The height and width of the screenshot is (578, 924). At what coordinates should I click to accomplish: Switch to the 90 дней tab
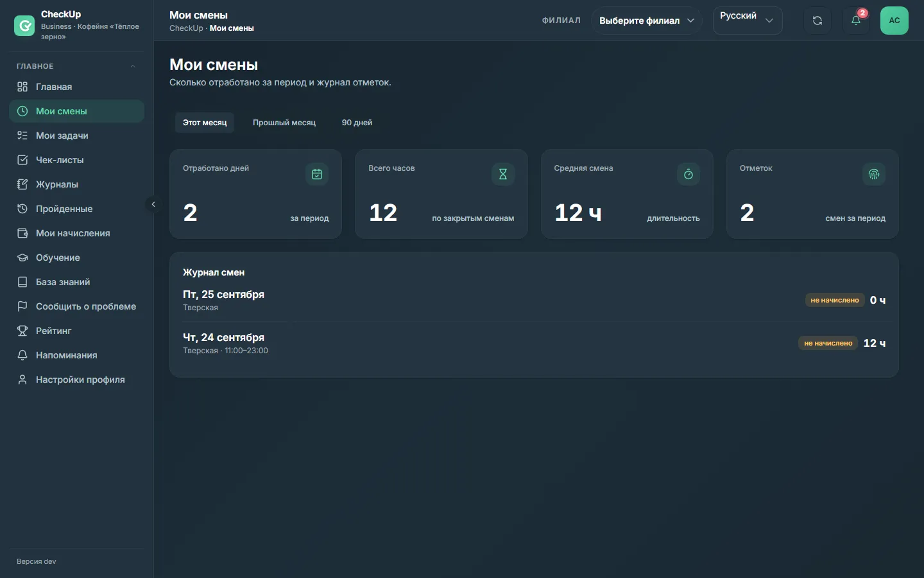pos(357,123)
